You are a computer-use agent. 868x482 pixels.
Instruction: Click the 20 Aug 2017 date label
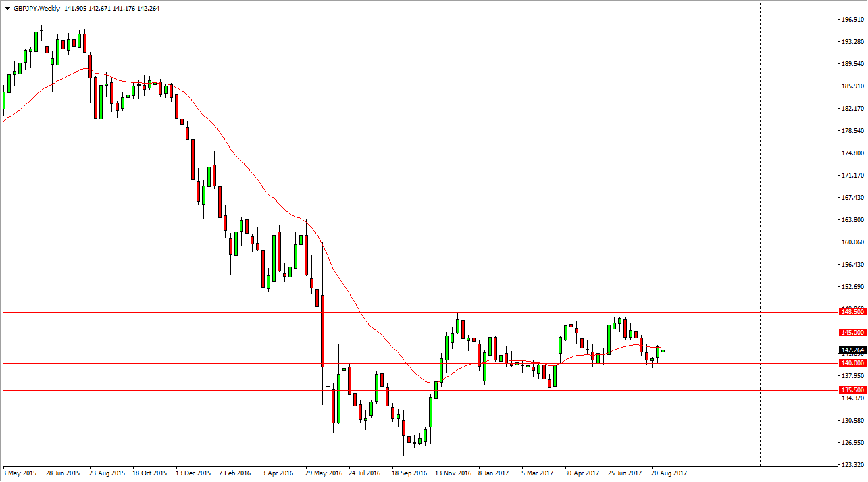(x=669, y=473)
